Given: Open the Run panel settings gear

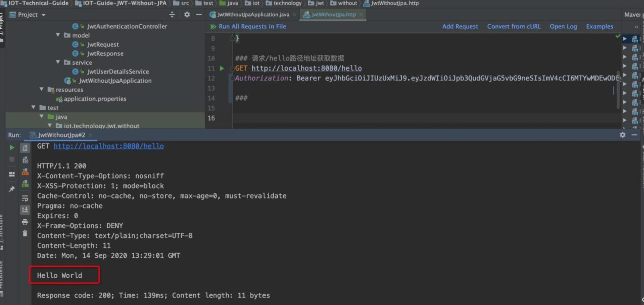Looking at the screenshot, I should click(622, 135).
